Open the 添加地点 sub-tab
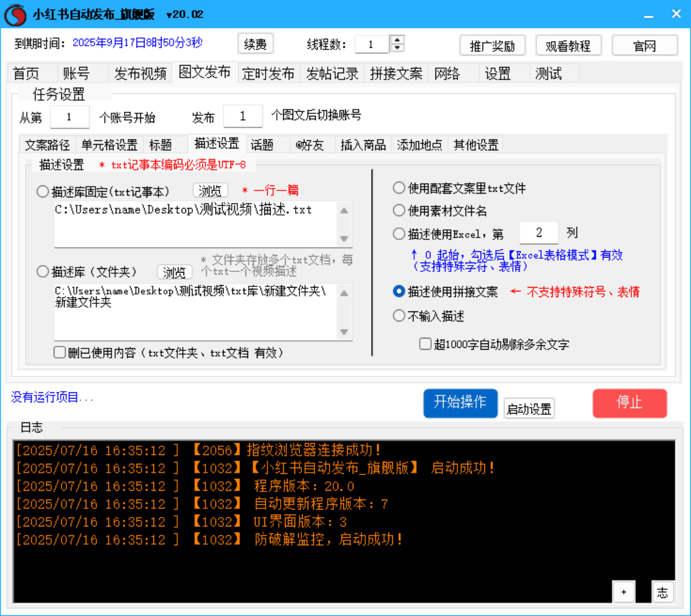The height and width of the screenshot is (616, 691). 420,145
